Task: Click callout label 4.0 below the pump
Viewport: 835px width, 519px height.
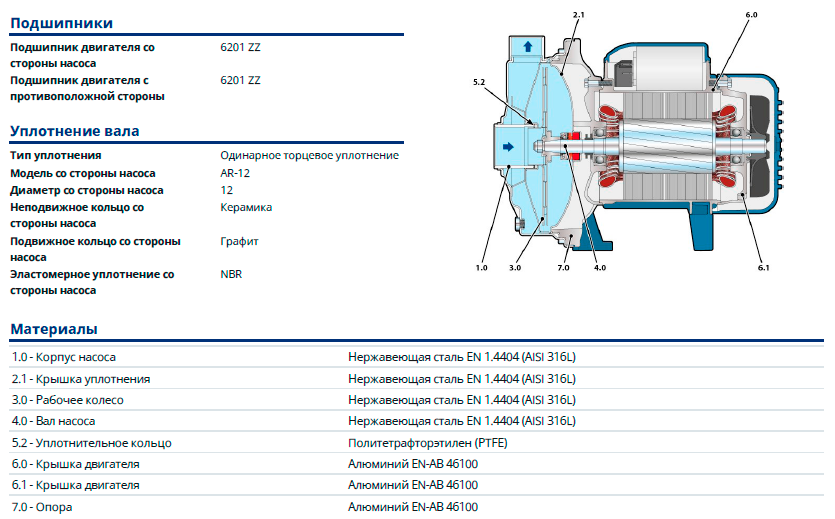Action: (x=599, y=268)
